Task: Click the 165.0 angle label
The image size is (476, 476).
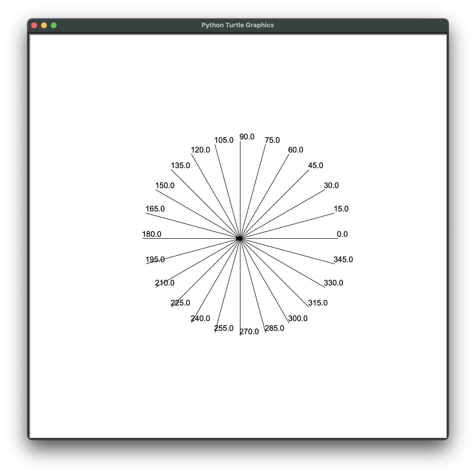Action: click(155, 209)
